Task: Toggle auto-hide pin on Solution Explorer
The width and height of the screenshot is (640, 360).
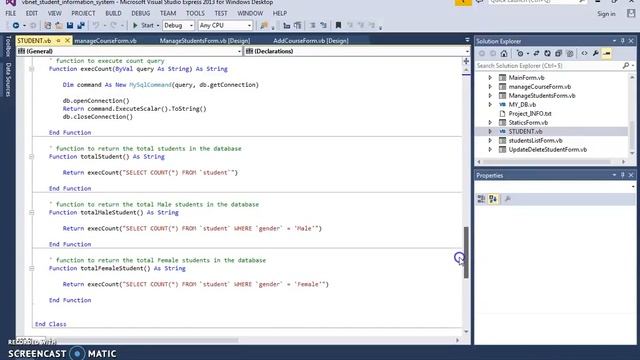Action: click(x=623, y=41)
